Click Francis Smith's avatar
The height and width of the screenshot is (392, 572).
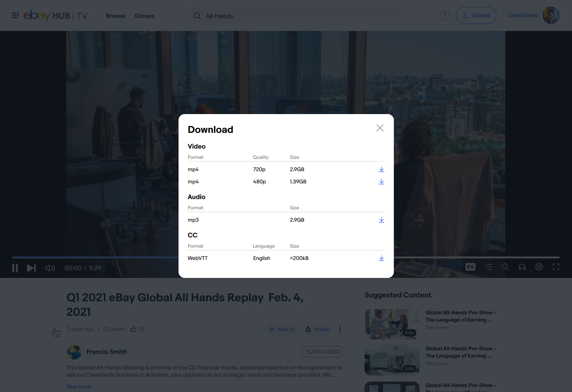pyautogui.click(x=74, y=352)
